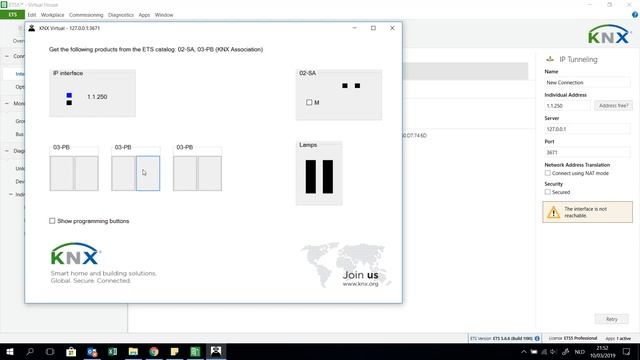Screen dimensions: 640x360
Task: Open Task View from taskbar
Action: pyautogui.click(x=50, y=351)
